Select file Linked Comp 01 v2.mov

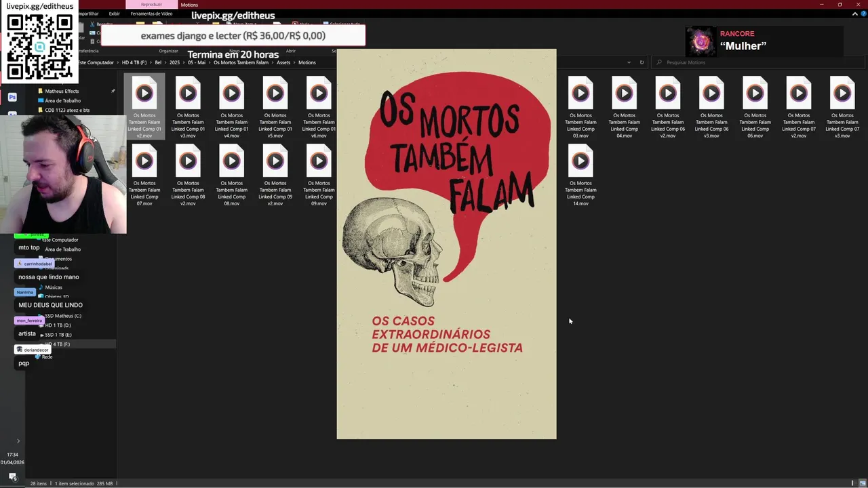click(x=144, y=106)
